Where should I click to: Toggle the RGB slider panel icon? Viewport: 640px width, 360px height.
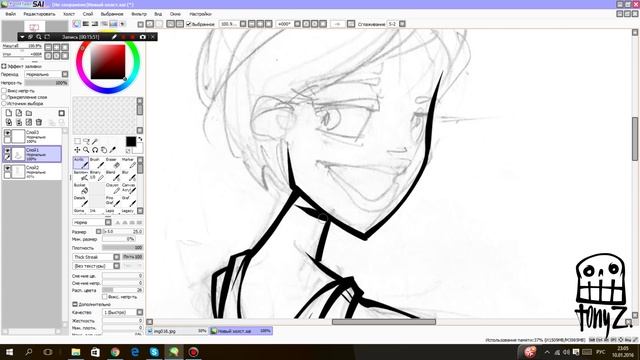click(86, 24)
